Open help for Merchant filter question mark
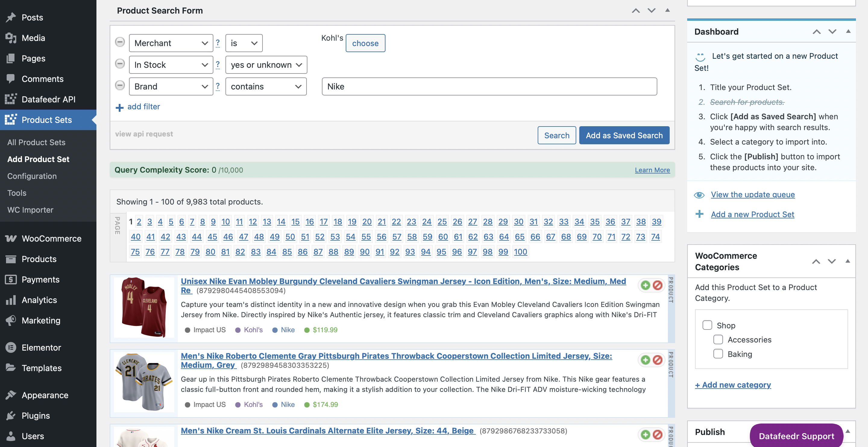 [218, 43]
